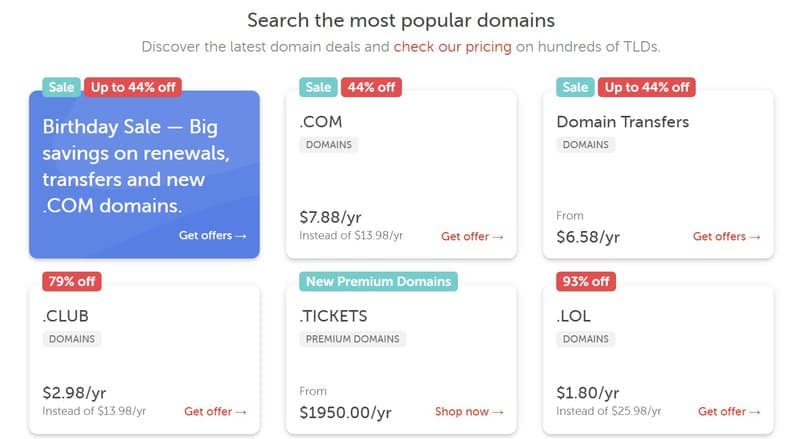800x439 pixels.
Task: Click the PREMIUM DOMAINS tag under .TICKETS
Action: click(353, 339)
